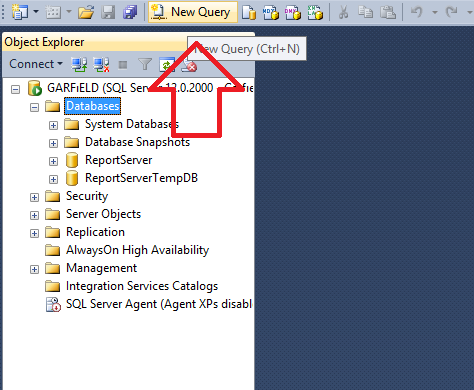This screenshot has height=390, width=474.
Task: Click the Cut scissors icon
Action: coord(343,12)
